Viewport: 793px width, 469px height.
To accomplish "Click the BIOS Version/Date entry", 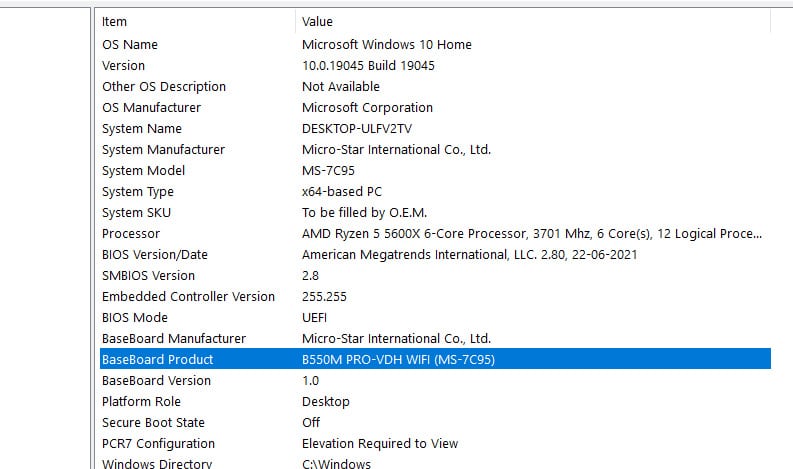I will 155,254.
